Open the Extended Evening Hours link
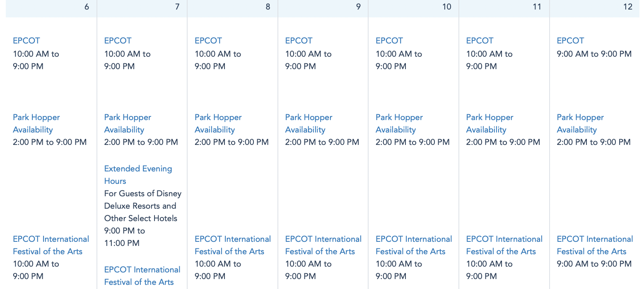This screenshot has width=644, height=289. click(138, 175)
